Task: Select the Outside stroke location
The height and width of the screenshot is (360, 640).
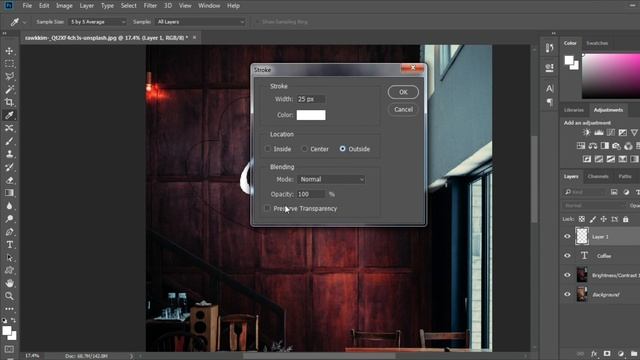Action: 342,149
